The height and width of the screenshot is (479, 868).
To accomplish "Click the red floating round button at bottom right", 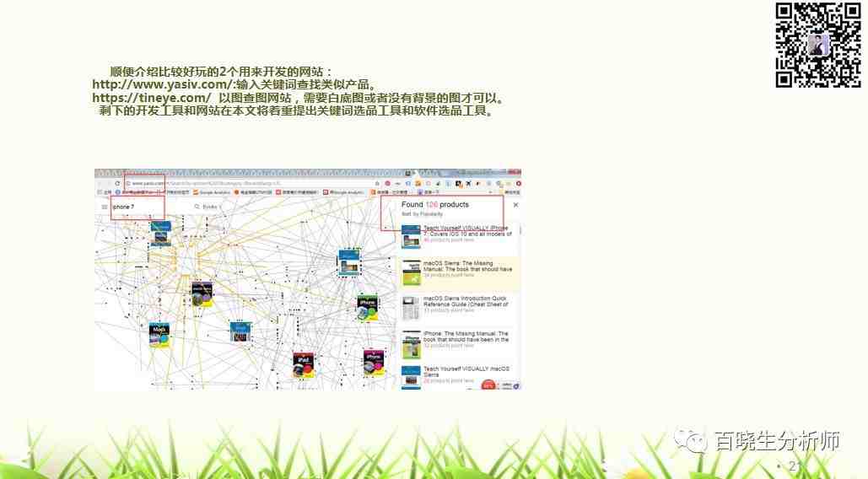I will [x=488, y=385].
